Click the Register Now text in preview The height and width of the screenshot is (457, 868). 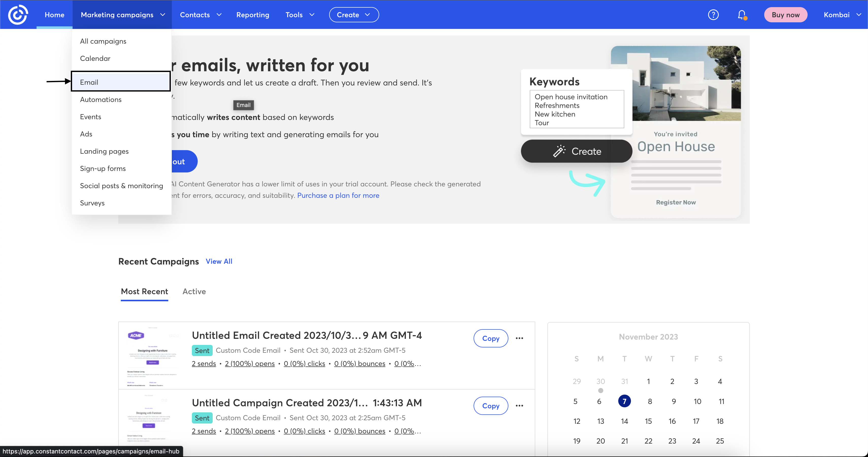(676, 202)
